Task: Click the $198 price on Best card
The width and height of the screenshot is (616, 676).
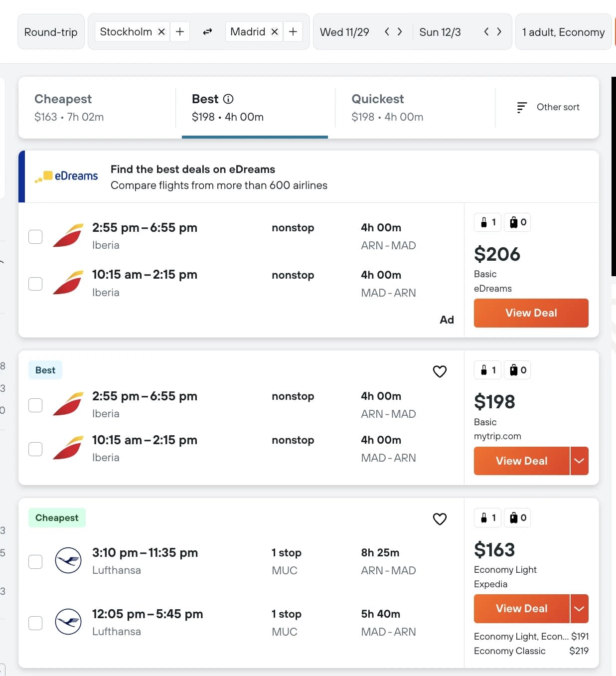Action: tap(494, 402)
